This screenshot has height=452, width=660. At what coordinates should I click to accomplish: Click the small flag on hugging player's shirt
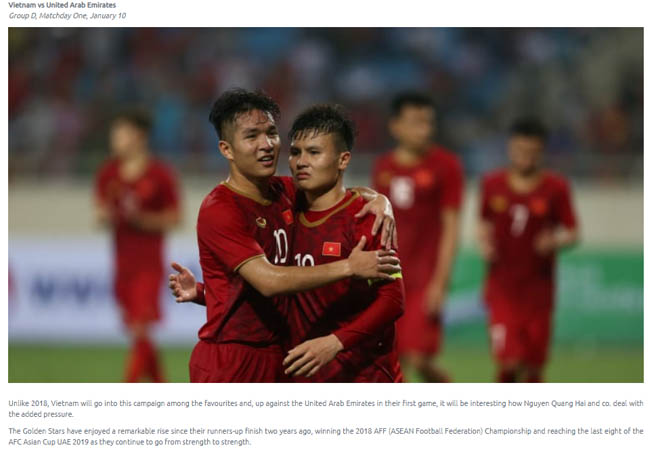coord(287,217)
